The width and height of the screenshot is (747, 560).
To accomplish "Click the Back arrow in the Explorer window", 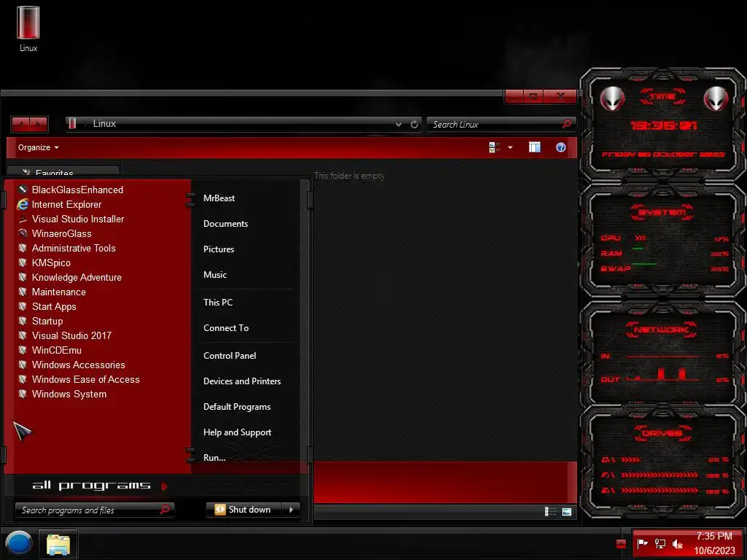I will (20, 124).
